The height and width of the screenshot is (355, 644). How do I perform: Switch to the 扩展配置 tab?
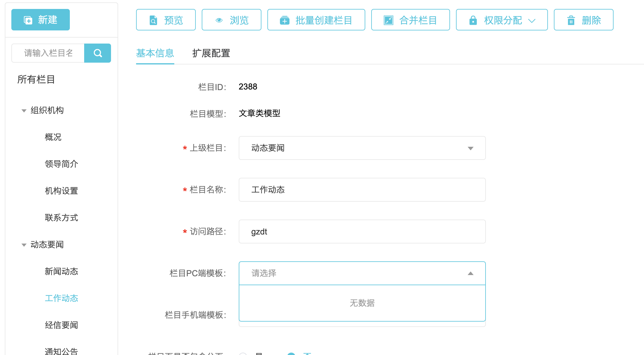pyautogui.click(x=211, y=53)
